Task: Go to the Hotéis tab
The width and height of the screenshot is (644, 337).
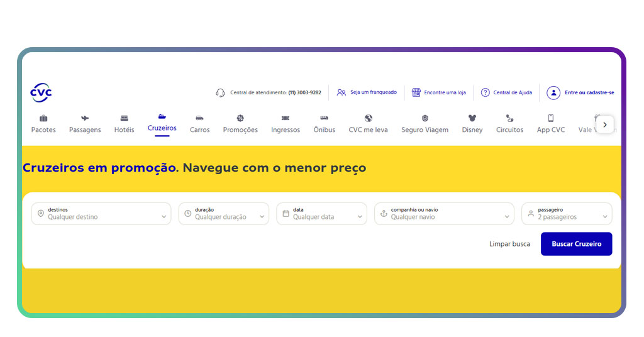Action: [124, 130]
